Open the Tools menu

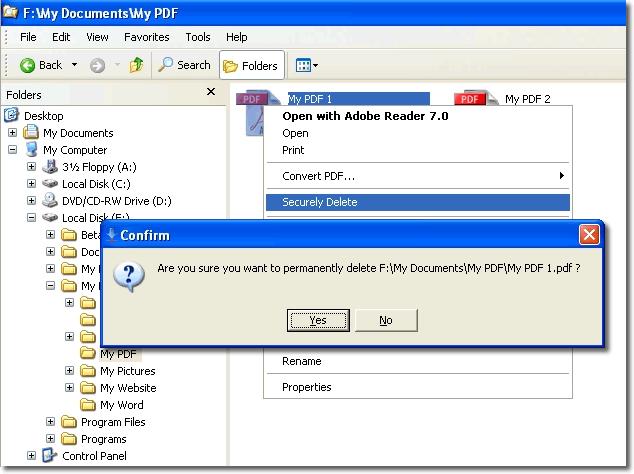pyautogui.click(x=198, y=37)
